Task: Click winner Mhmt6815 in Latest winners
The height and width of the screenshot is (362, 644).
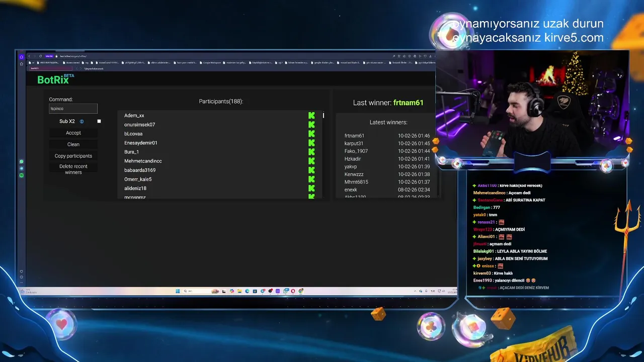Action: 356,182
